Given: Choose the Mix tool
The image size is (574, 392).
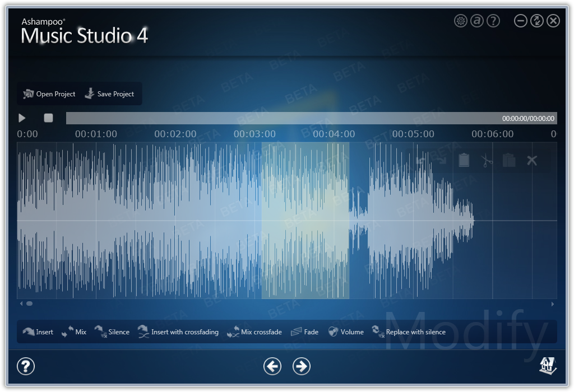Looking at the screenshot, I should (74, 332).
